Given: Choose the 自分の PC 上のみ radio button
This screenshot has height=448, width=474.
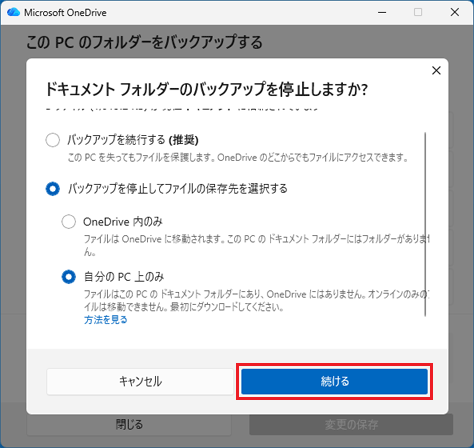Looking at the screenshot, I should pyautogui.click(x=69, y=277).
